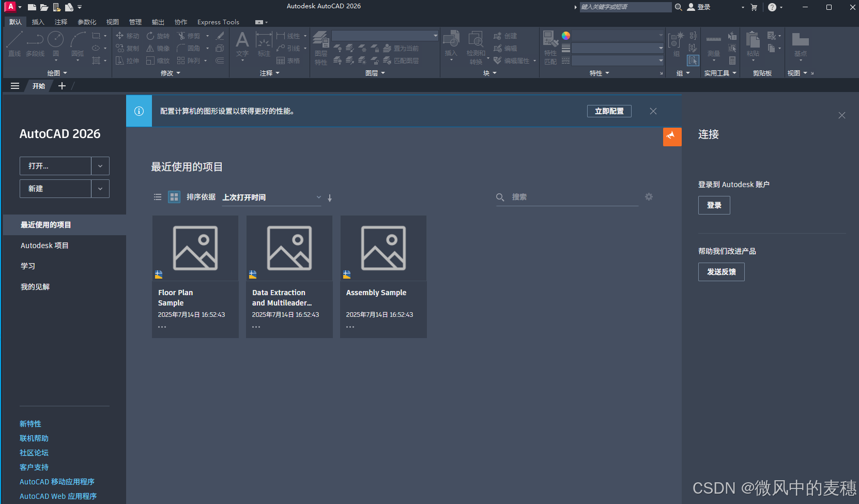Click the Text (文字) annotation tool
The width and height of the screenshot is (859, 504).
(242, 44)
